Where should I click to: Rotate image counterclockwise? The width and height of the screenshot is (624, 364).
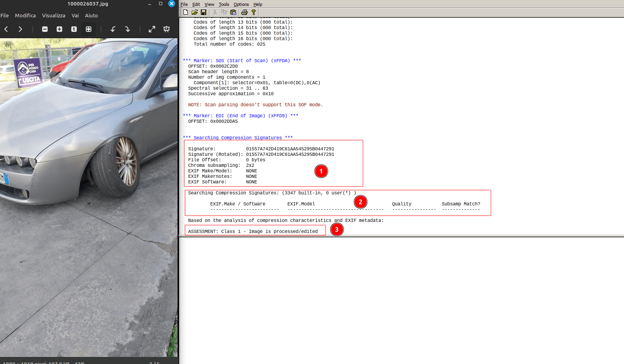(x=113, y=29)
